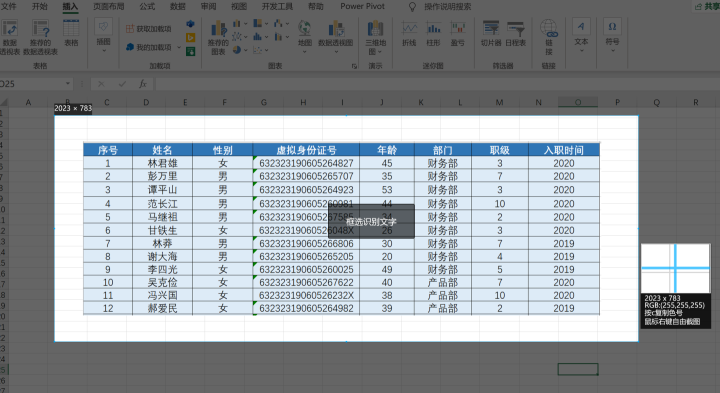Open the Charts group dialog launcher
The width and height of the screenshot is (720, 393).
354,66
